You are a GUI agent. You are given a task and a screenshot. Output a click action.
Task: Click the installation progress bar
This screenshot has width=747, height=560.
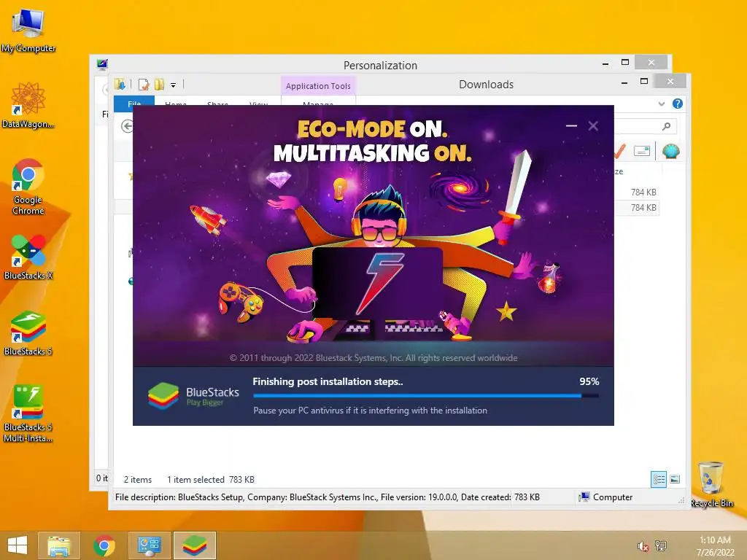(x=426, y=395)
